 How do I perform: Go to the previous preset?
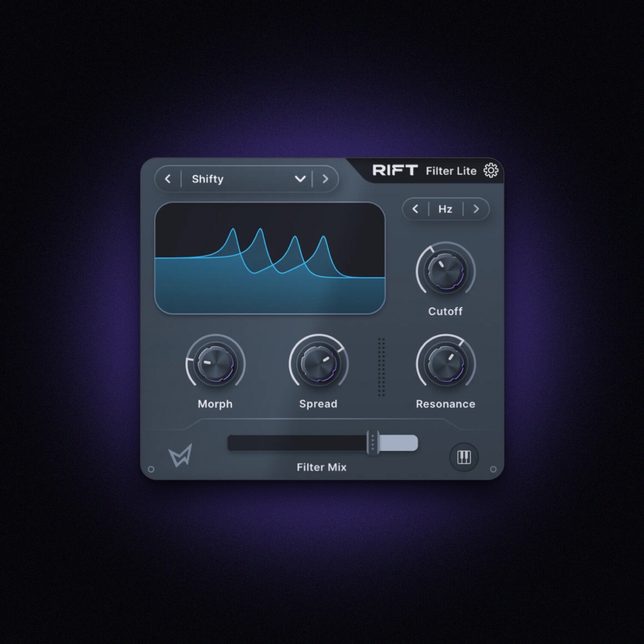coord(168,179)
